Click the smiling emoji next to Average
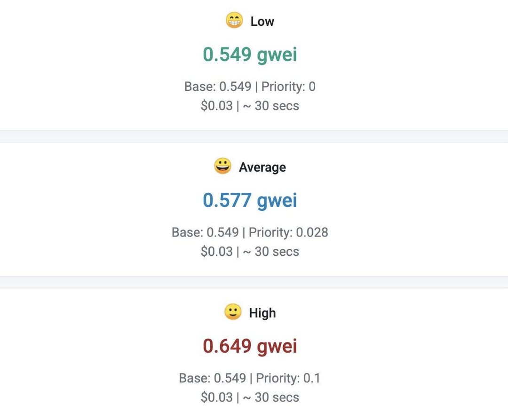This screenshot has width=508, height=420. [222, 166]
